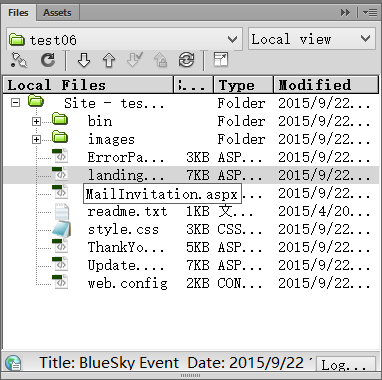
Task: Click the 5KB size of ThankYo...
Action: (x=198, y=247)
